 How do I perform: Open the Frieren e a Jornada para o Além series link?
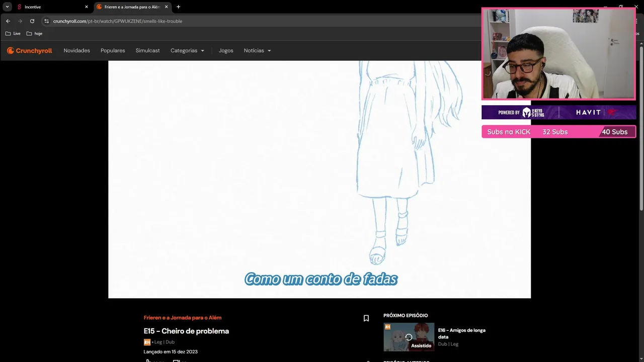[x=183, y=318]
